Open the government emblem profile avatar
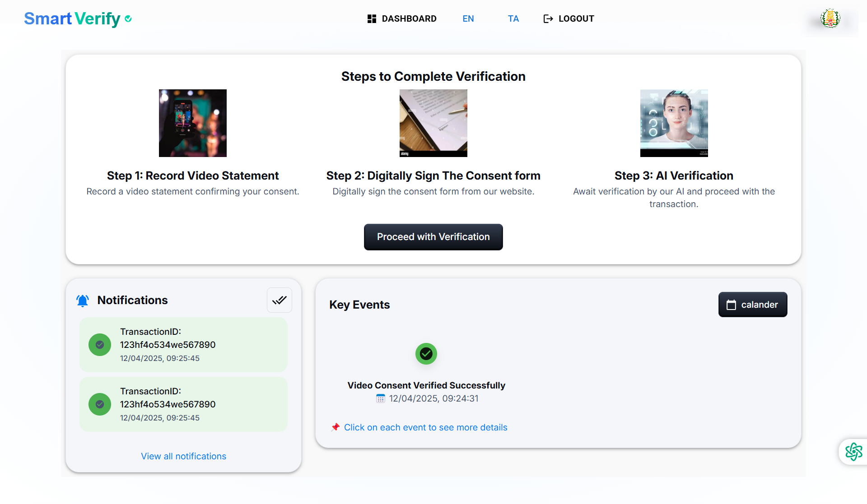The width and height of the screenshot is (867, 504). tap(830, 18)
